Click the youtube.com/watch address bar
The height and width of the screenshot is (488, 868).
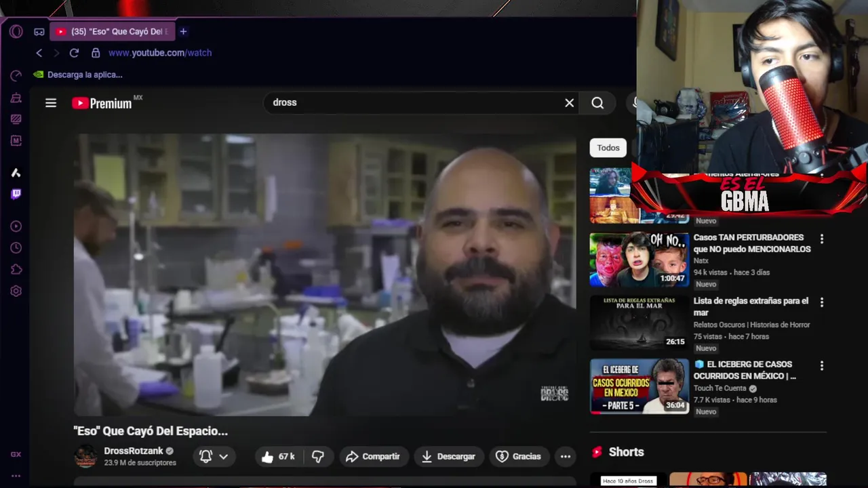160,53
